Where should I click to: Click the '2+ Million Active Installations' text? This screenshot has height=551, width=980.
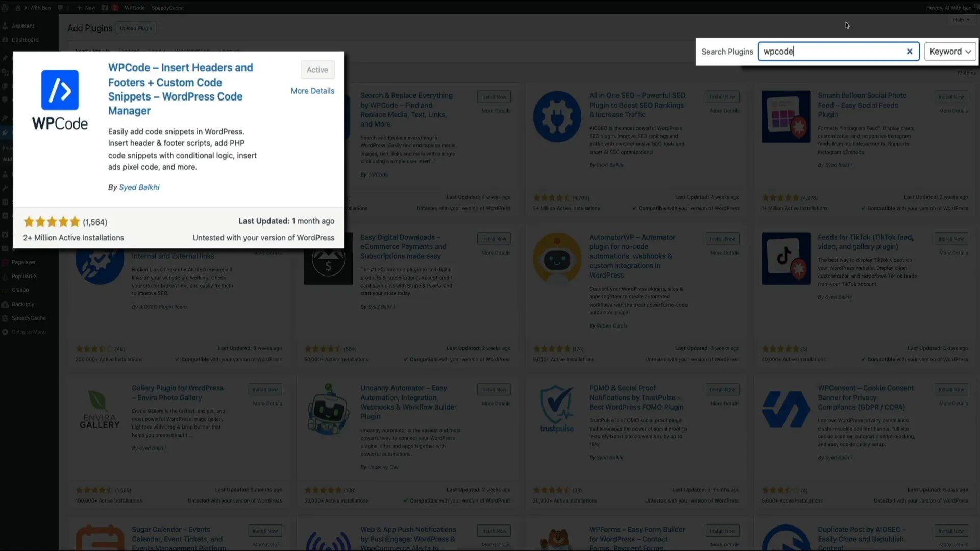pyautogui.click(x=73, y=238)
